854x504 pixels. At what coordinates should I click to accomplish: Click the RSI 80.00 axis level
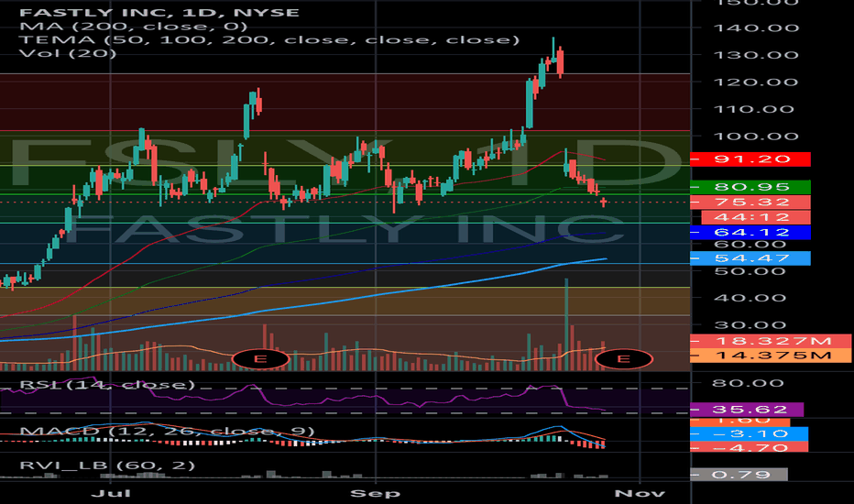point(748,383)
